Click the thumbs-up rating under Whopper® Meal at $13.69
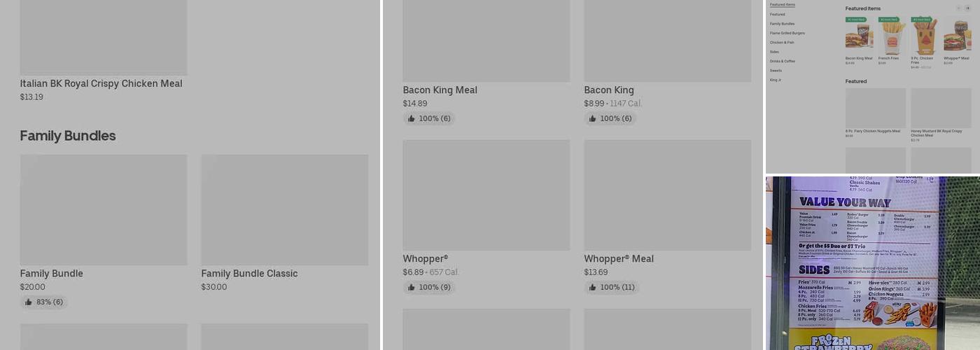Viewport: 980px width, 350px height. 611,288
